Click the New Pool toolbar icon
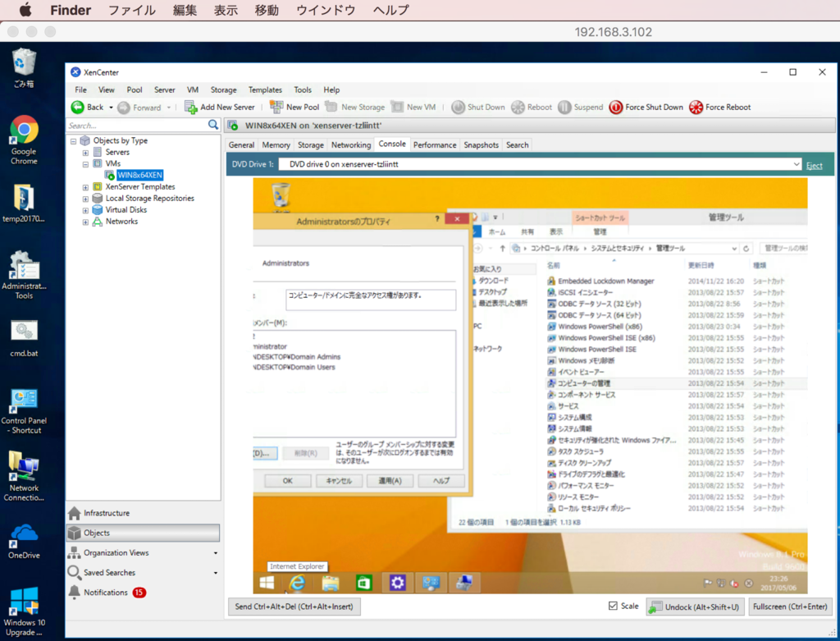 coord(276,107)
